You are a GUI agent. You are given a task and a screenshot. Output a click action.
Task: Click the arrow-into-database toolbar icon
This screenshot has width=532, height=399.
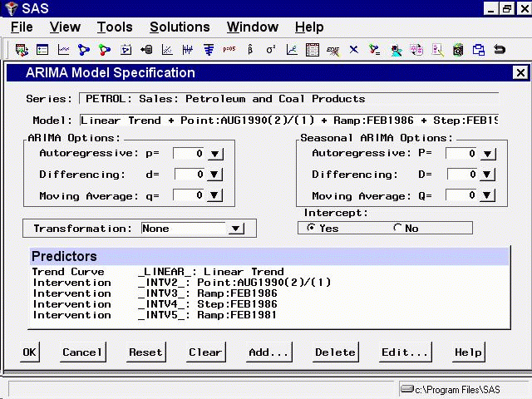click(146, 50)
